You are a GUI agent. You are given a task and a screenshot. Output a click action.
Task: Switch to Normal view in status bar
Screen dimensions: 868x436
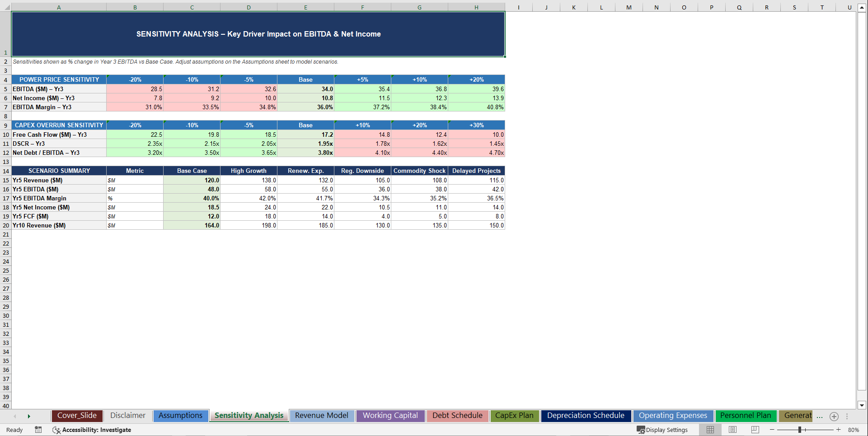pyautogui.click(x=710, y=430)
